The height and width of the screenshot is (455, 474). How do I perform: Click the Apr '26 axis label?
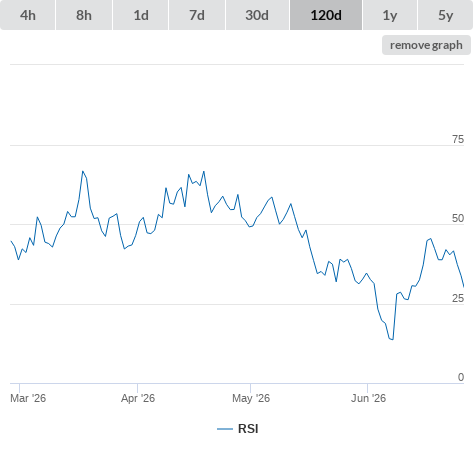[138, 398]
